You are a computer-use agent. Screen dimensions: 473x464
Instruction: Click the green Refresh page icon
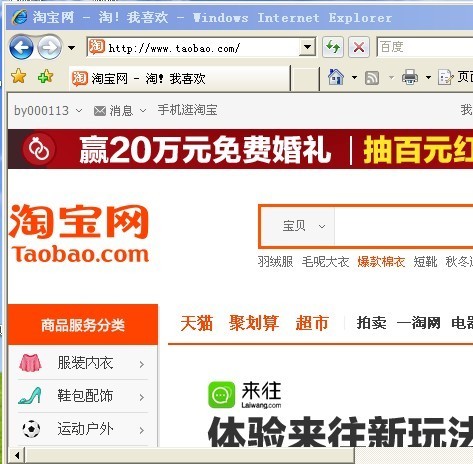333,47
